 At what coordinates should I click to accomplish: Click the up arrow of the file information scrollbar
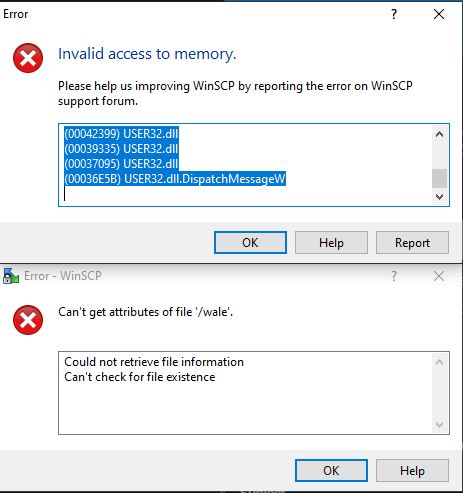pos(439,362)
